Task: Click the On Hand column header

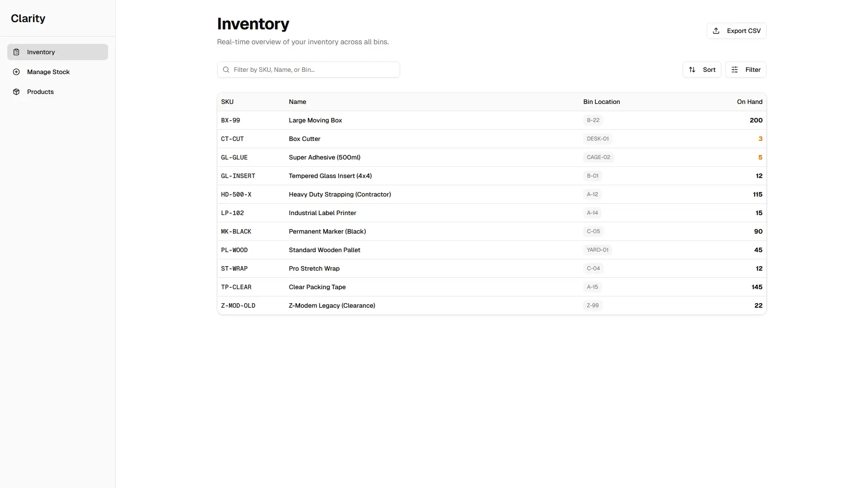Action: pyautogui.click(x=749, y=102)
